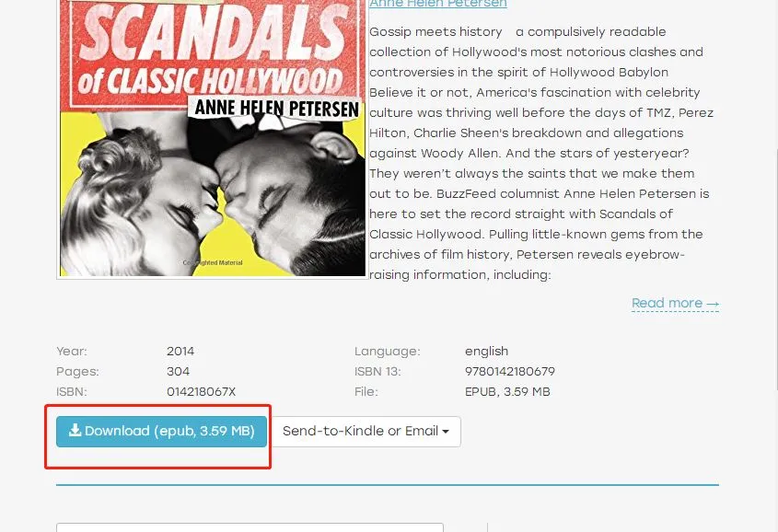Open the Send-to-Kindle or Email dropdown
Screen dimensions: 778x532
click(x=366, y=432)
